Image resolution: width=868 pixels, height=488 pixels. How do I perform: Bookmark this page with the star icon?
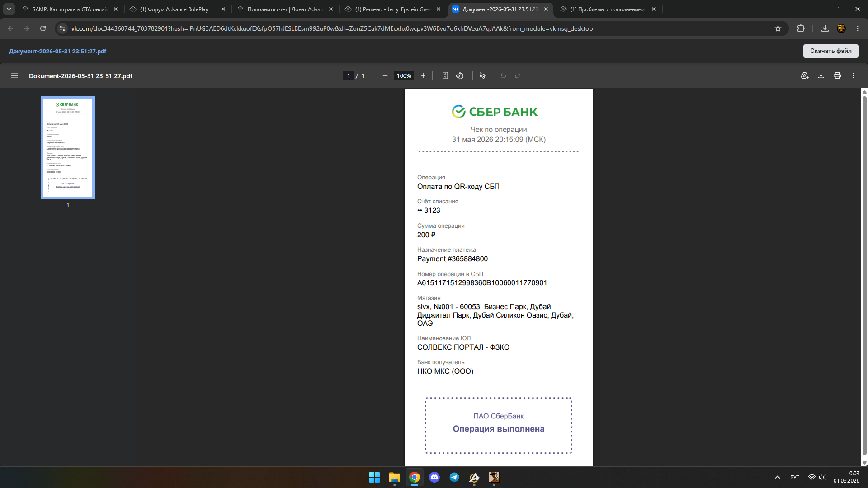[x=778, y=28]
